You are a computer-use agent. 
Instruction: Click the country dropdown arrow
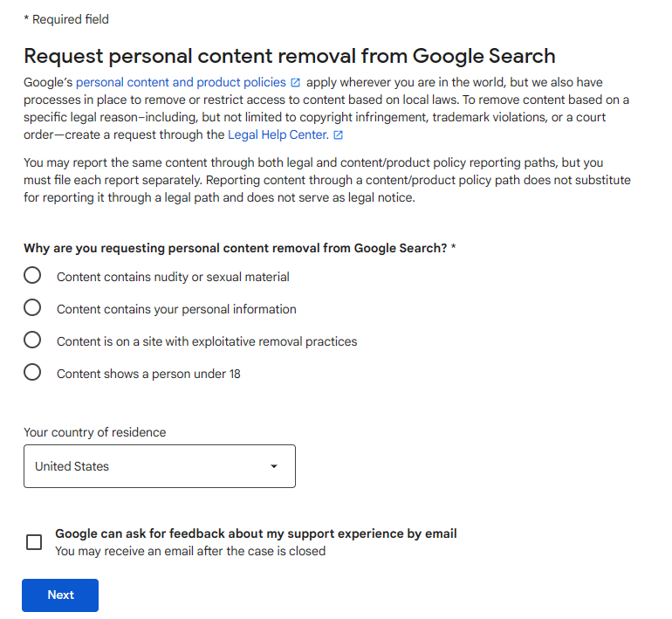tap(274, 466)
